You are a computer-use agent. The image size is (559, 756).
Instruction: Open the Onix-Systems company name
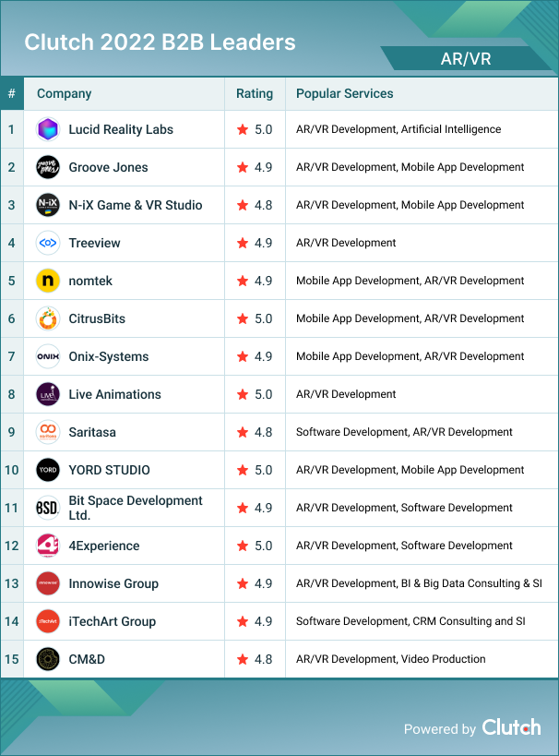pyautogui.click(x=109, y=356)
